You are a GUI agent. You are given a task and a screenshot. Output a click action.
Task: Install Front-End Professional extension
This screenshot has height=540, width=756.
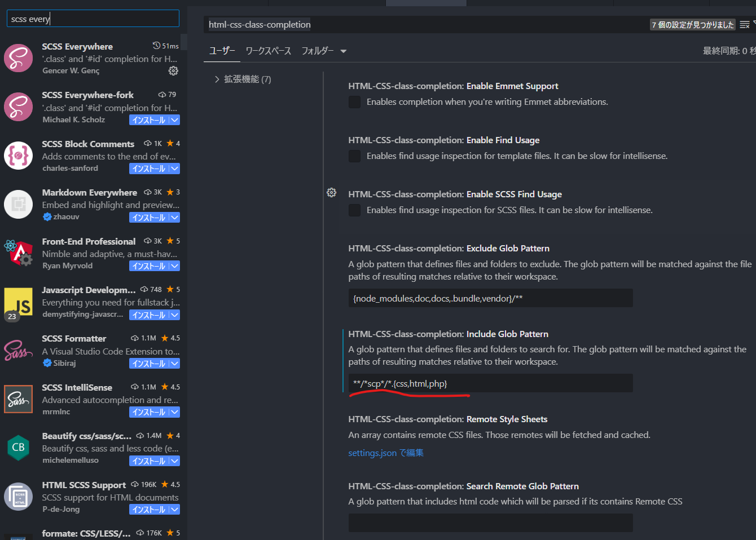(x=149, y=266)
